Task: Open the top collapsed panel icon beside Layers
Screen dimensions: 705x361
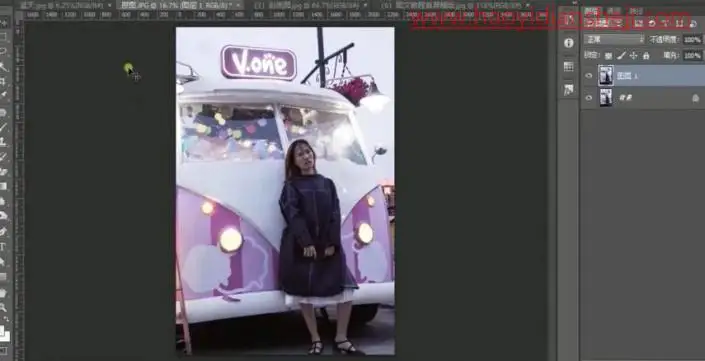Action: pyautogui.click(x=569, y=19)
